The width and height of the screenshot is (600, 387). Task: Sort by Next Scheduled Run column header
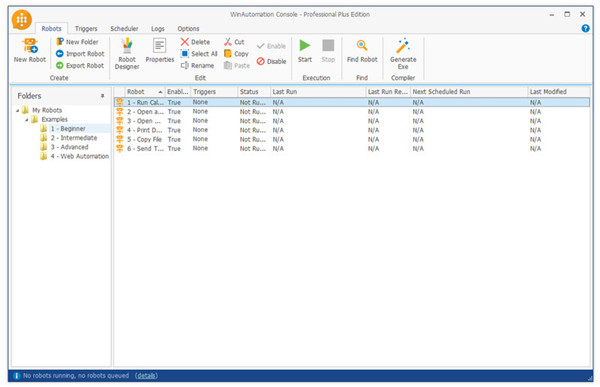[469, 91]
